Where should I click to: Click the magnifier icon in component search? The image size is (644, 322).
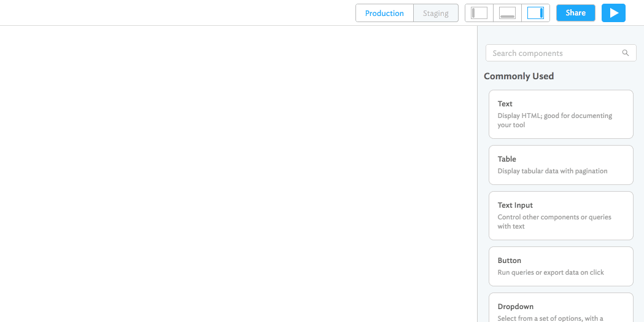[x=626, y=53]
